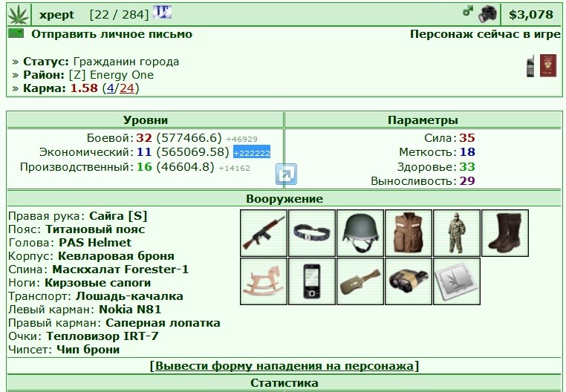The height and width of the screenshot is (392, 566).
Task: Click the 'Кирзовые сапоги' item name
Action: [x=97, y=283]
